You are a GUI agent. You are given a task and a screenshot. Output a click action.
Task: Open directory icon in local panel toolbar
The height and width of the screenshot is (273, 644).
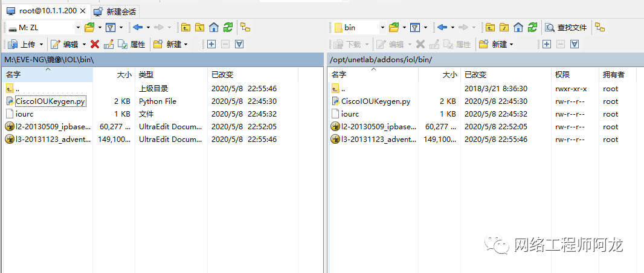(89, 28)
